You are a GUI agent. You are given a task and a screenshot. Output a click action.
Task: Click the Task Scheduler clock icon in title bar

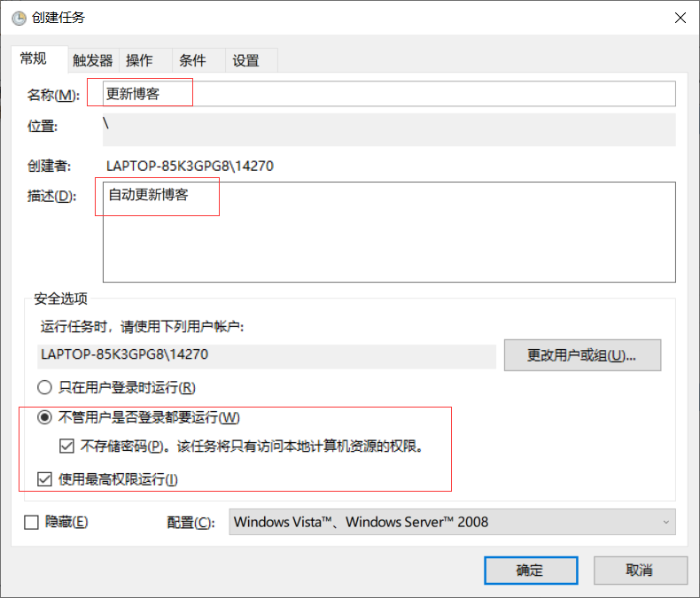[19, 18]
